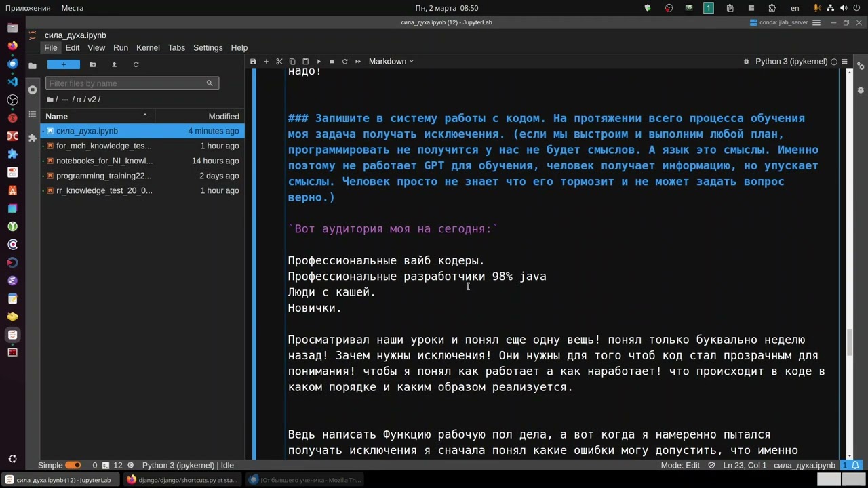Open the Kernel menu
This screenshot has width=868, height=488.
click(148, 47)
